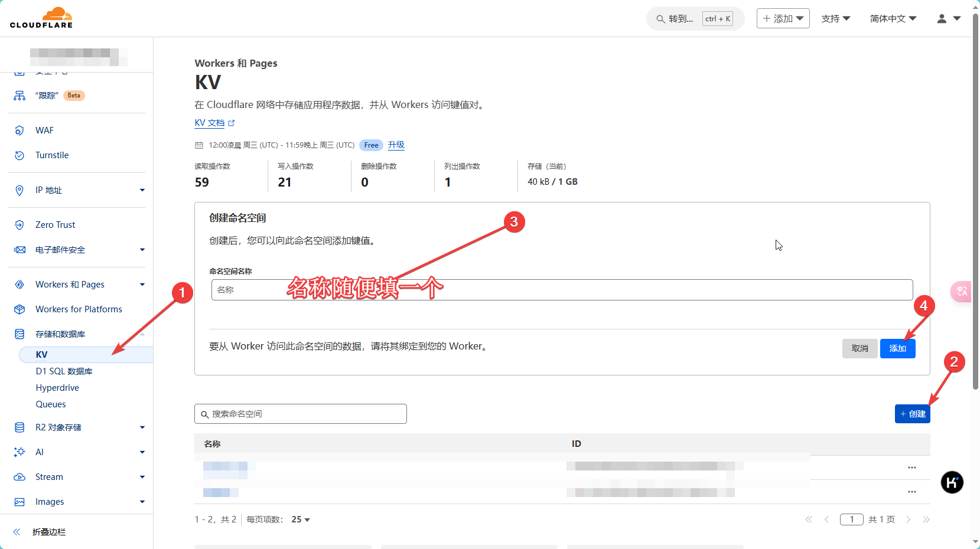Click the Zero Trust icon
The height and width of the screenshot is (549, 980).
19,225
